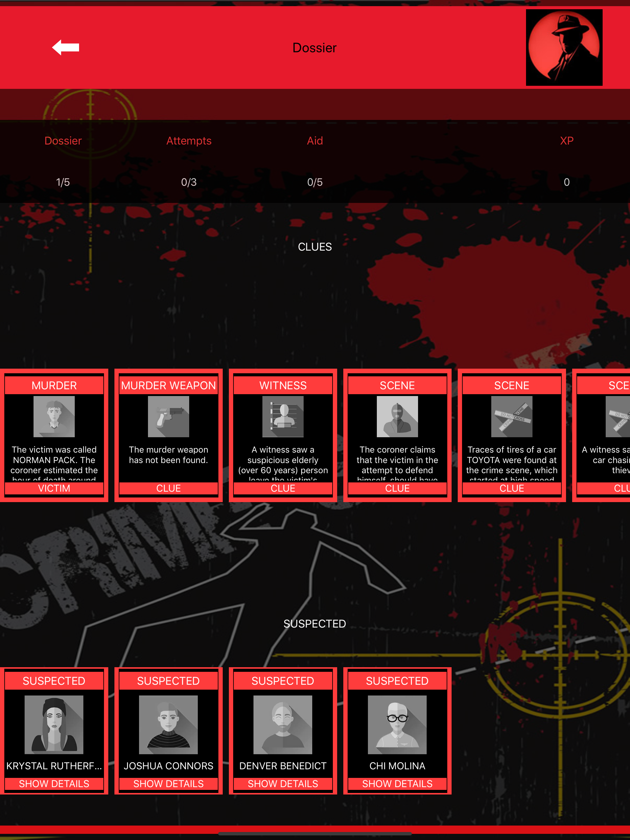This screenshot has width=630, height=840.
Task: Tap the mugshot lineup icon in the Witness card
Action: [x=283, y=417]
